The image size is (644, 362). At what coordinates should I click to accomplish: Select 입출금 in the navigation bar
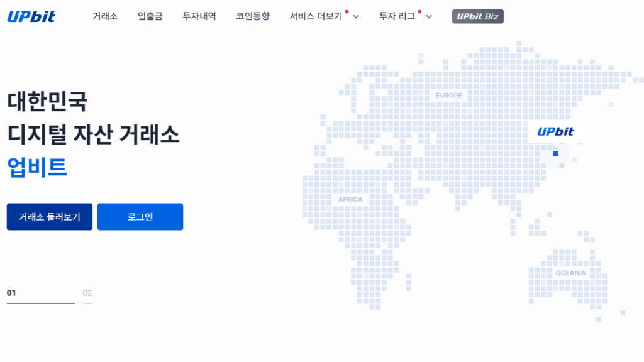(x=150, y=16)
